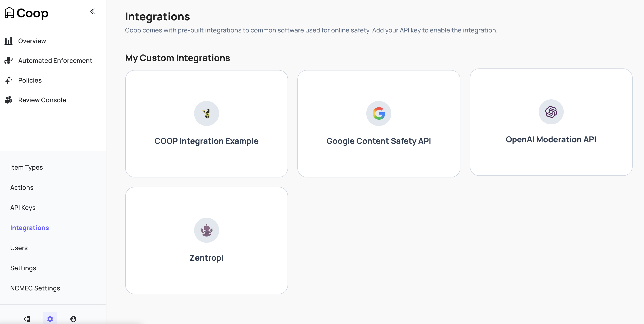Click the pre-built integrations description text
Screen dimensions: 644x324
point(311,30)
